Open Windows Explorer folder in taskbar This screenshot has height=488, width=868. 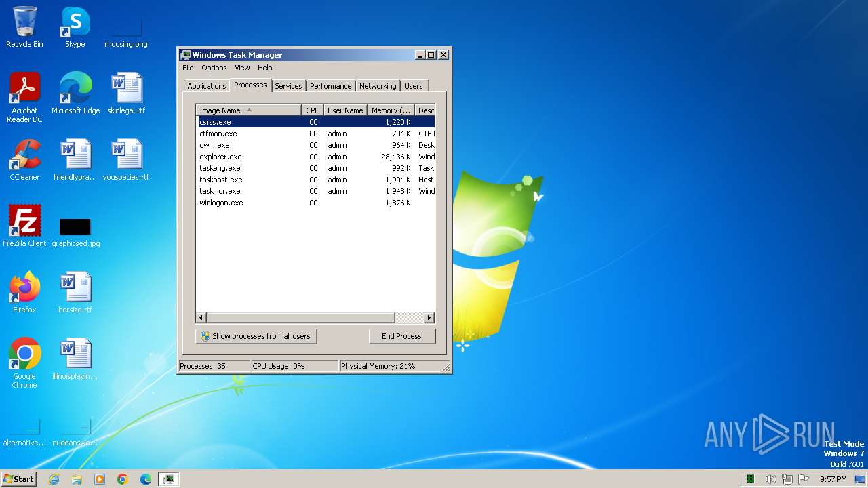tap(77, 479)
